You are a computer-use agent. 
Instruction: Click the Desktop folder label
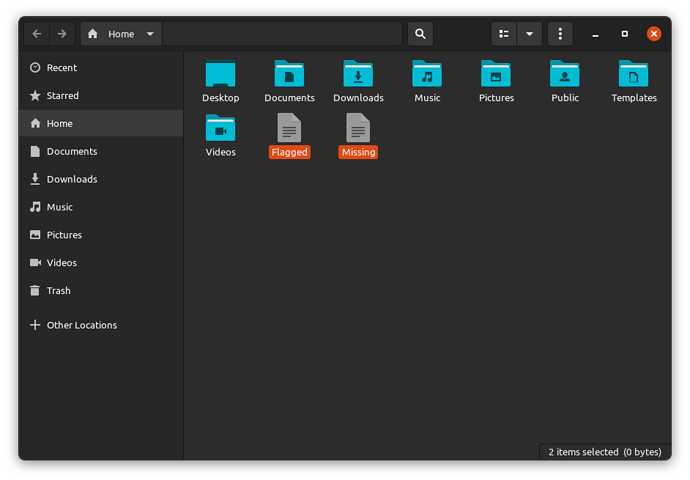[x=221, y=98]
